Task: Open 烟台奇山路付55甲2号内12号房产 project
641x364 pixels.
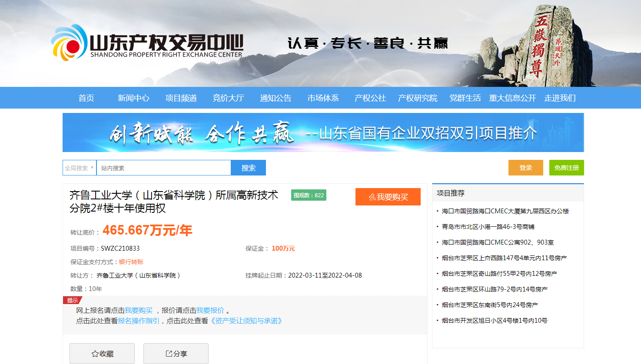Action: point(499,274)
